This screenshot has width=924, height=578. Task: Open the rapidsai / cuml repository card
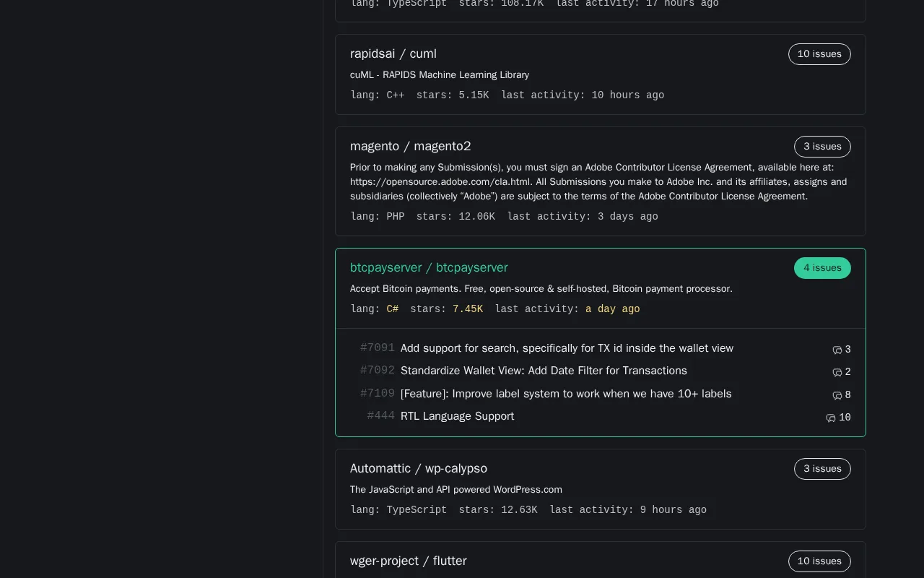point(600,74)
